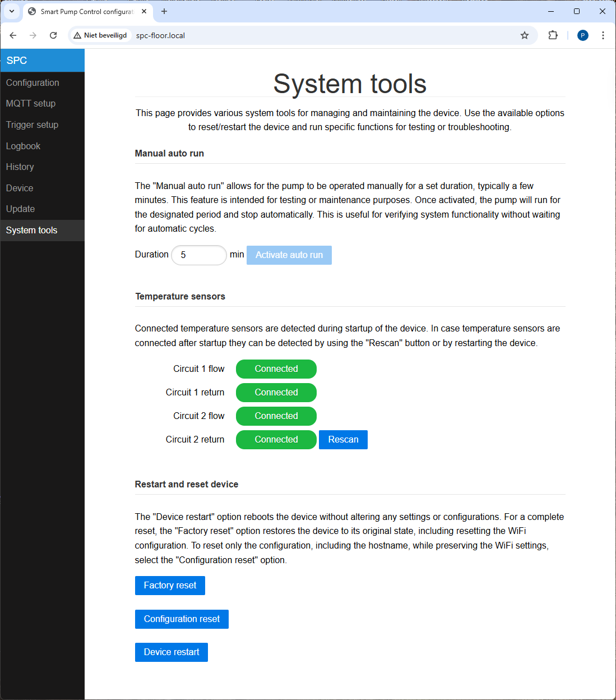Click the Niet beveiligd security warning
616x700 pixels.
pyautogui.click(x=100, y=35)
